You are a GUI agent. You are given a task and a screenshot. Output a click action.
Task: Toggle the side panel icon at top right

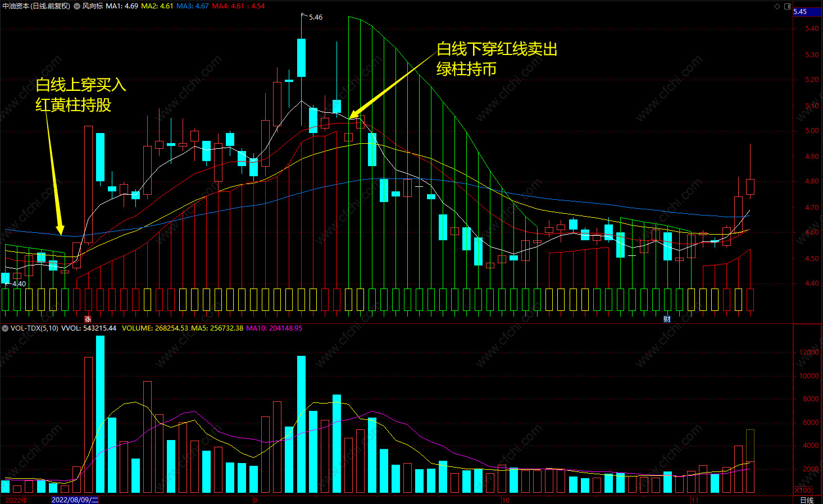coord(788,6)
